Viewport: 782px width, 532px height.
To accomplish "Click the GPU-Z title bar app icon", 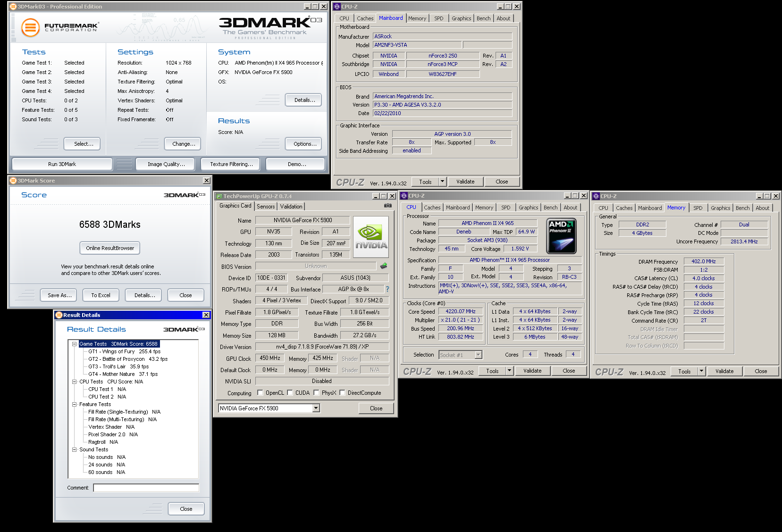I will click(x=219, y=196).
